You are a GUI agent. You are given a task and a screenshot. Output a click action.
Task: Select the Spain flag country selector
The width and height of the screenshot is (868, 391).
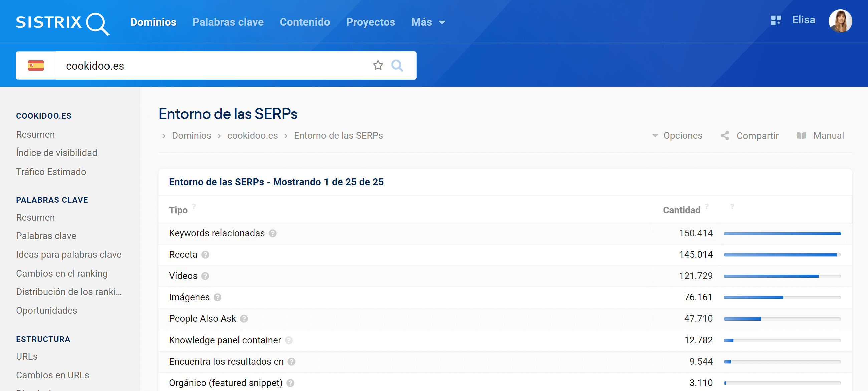point(36,65)
